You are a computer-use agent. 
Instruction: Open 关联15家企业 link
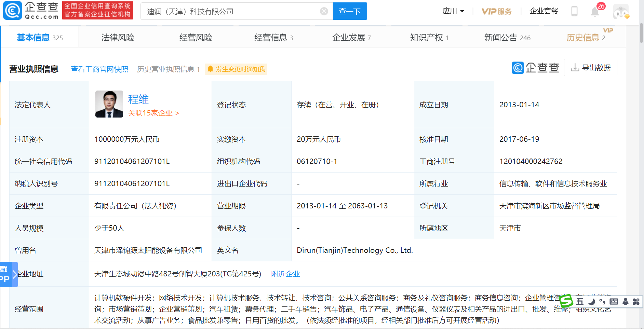(x=153, y=113)
